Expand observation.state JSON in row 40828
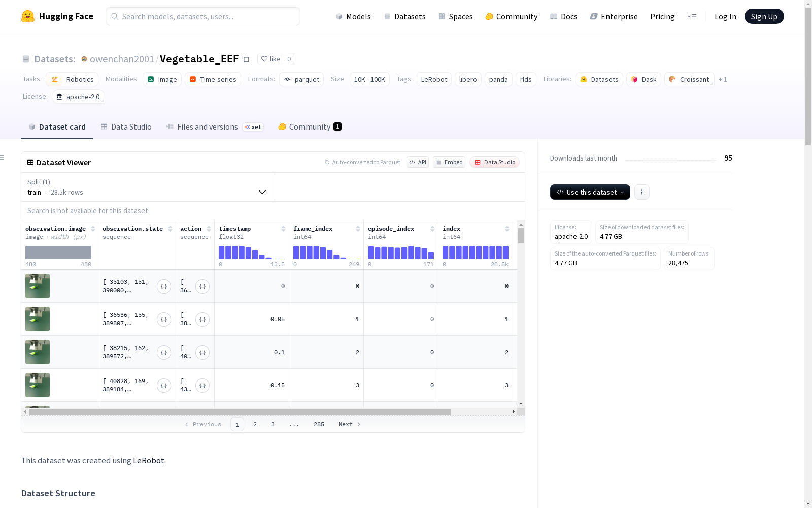The image size is (812, 508). [x=164, y=386]
